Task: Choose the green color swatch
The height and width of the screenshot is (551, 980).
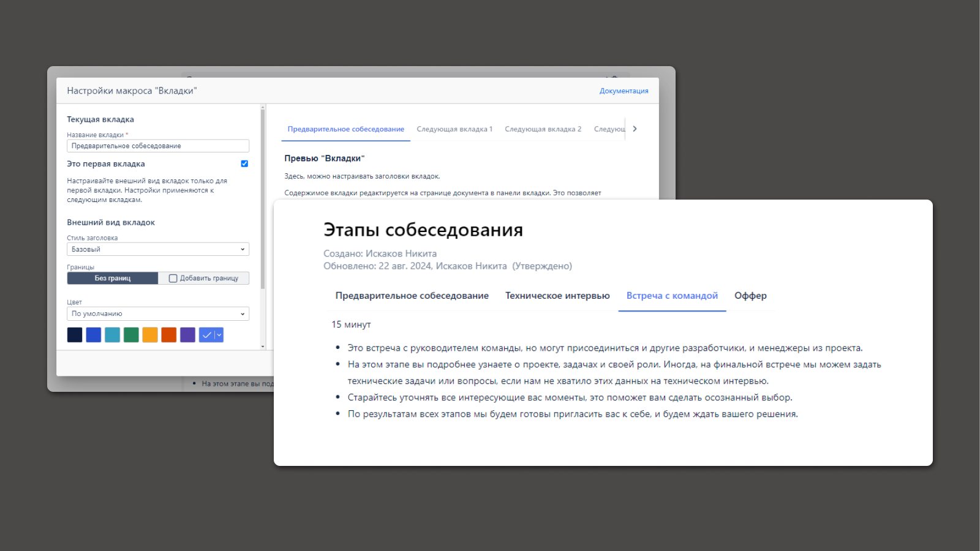Action: pos(131,335)
